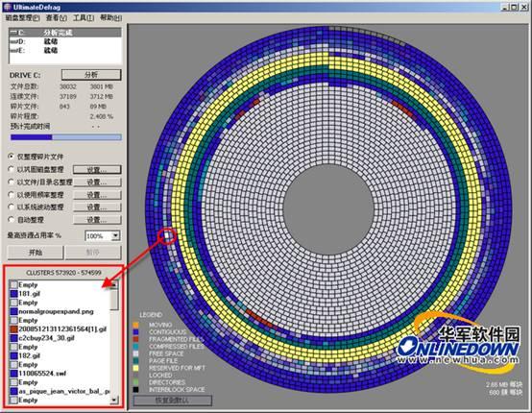Click the teal PAGE FILE legend swatch

click(135, 361)
